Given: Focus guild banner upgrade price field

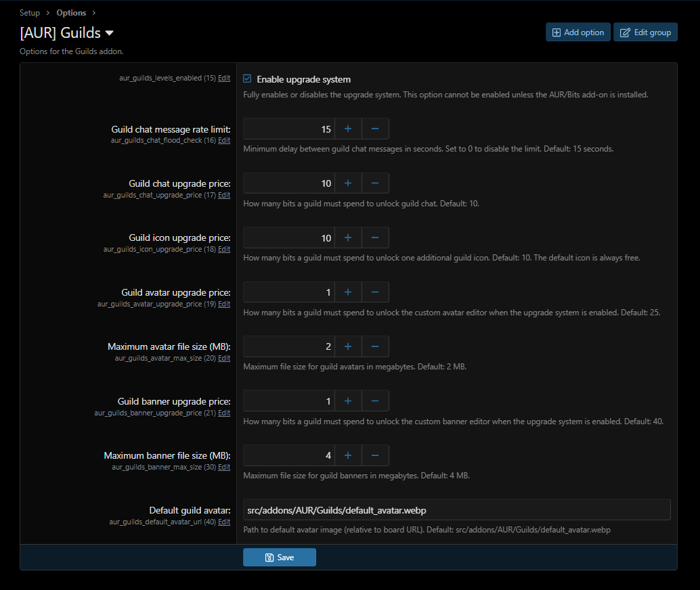Looking at the screenshot, I should pyautogui.click(x=289, y=401).
